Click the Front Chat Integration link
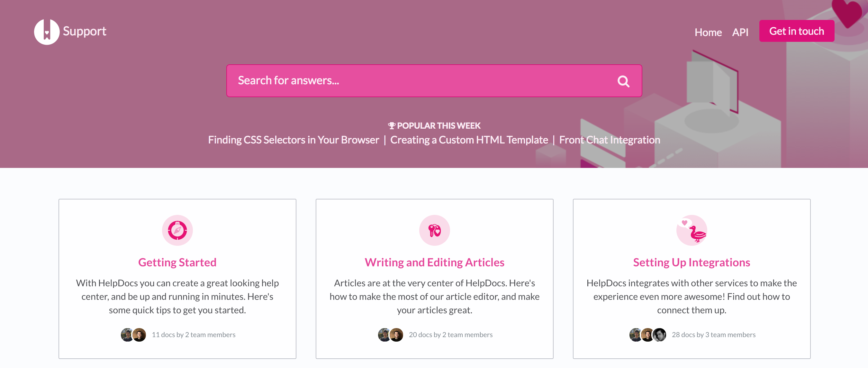 point(610,139)
